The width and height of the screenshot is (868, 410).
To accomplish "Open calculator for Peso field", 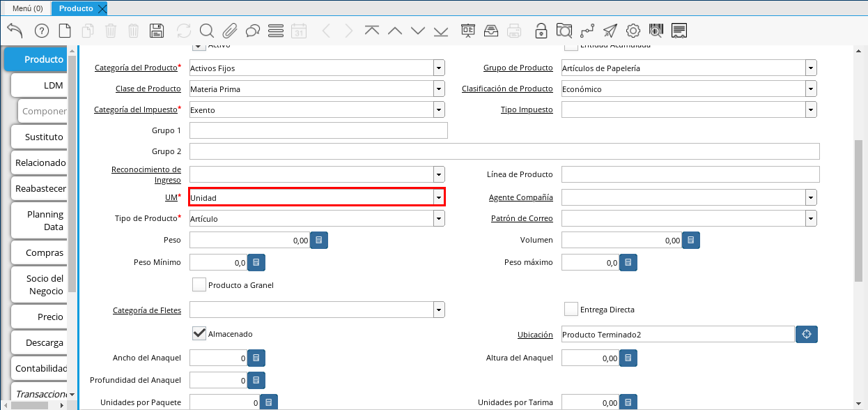I will pyautogui.click(x=319, y=240).
